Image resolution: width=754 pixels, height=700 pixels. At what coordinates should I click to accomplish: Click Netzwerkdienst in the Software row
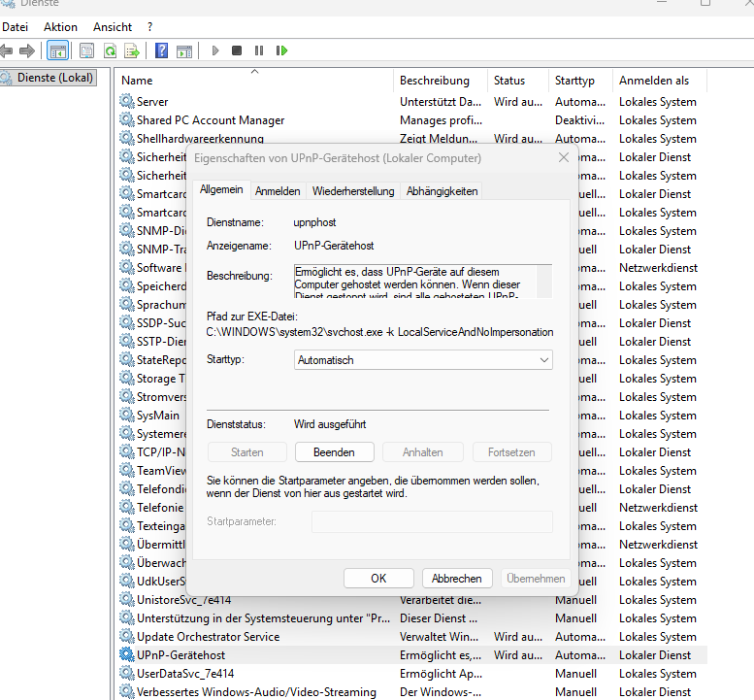(658, 268)
